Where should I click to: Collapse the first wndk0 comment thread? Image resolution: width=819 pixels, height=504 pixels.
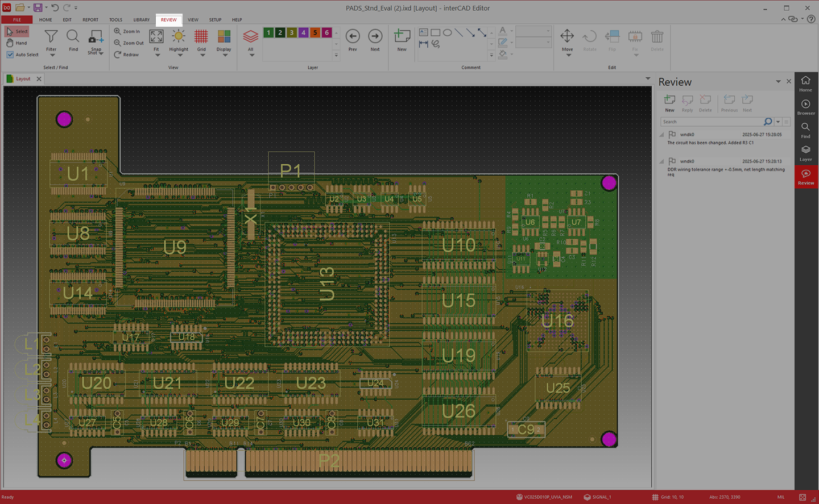coord(661,135)
